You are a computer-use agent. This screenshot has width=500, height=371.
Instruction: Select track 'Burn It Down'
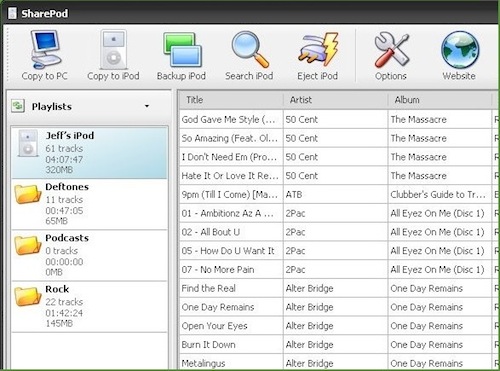click(x=209, y=344)
